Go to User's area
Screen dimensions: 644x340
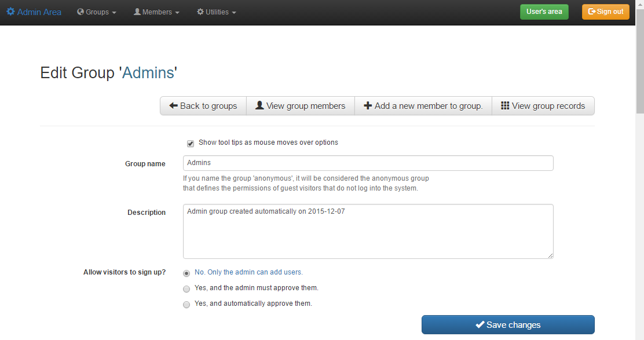544,12
